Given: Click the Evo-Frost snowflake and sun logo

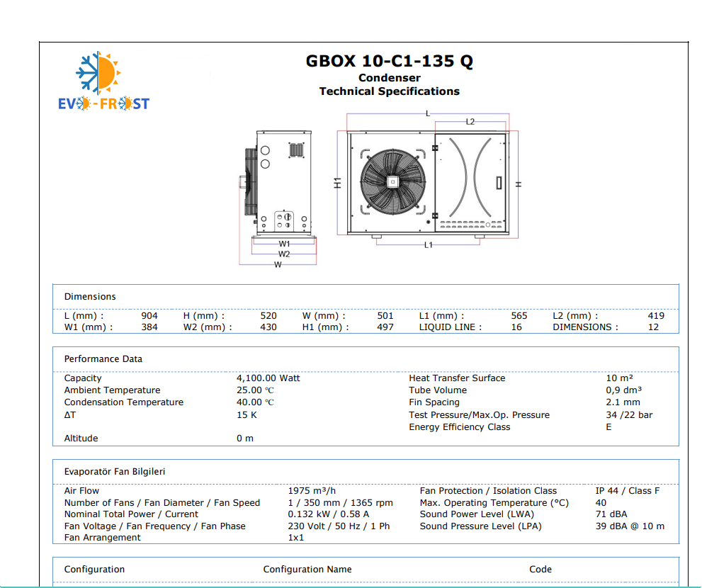Looking at the screenshot, I should pos(103,81).
